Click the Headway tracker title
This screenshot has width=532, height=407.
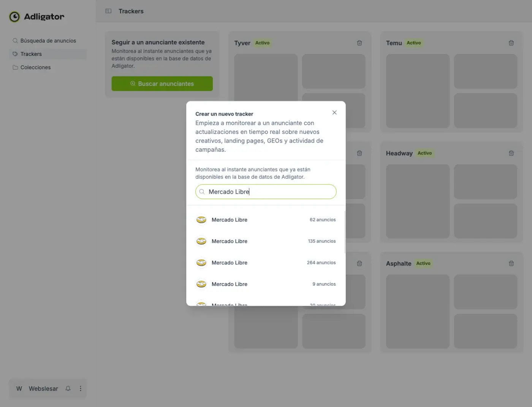point(399,153)
